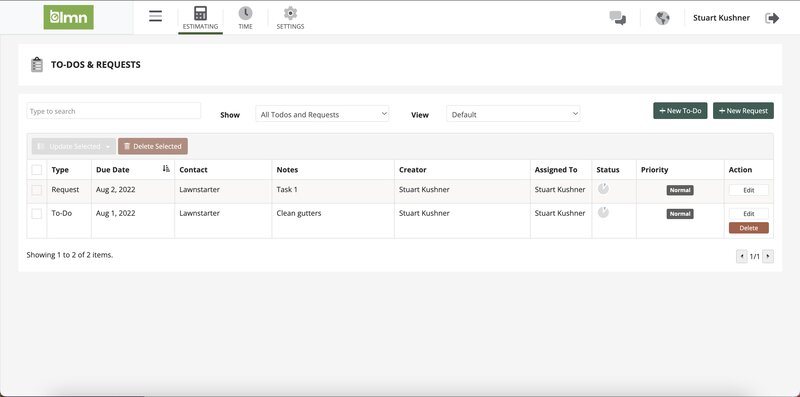Click the Status column header
Image resolution: width=800 pixels, height=397 pixels.
click(x=608, y=170)
